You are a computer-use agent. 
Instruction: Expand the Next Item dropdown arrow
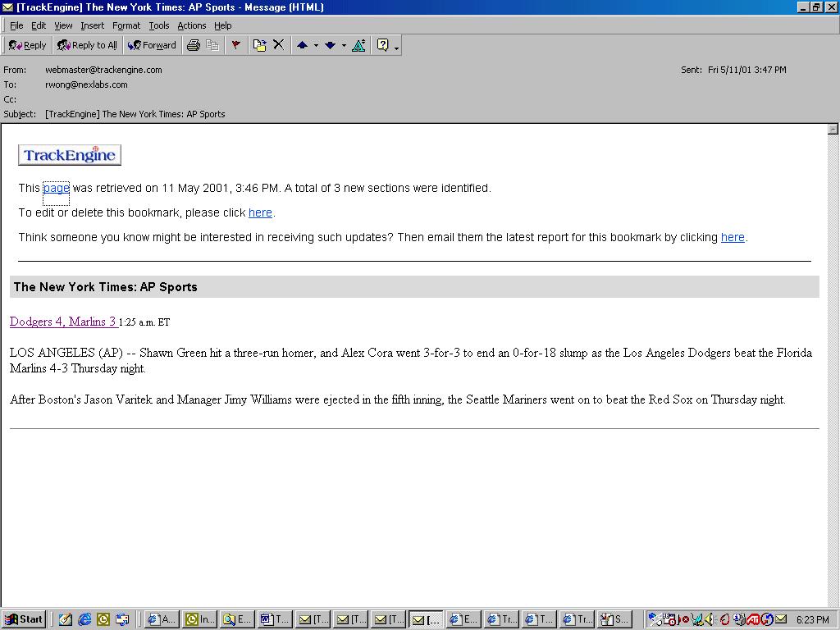[344, 46]
